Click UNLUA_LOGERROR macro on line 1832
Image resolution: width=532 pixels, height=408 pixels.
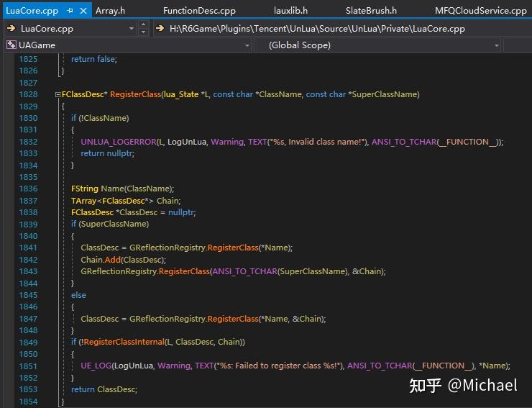point(119,142)
